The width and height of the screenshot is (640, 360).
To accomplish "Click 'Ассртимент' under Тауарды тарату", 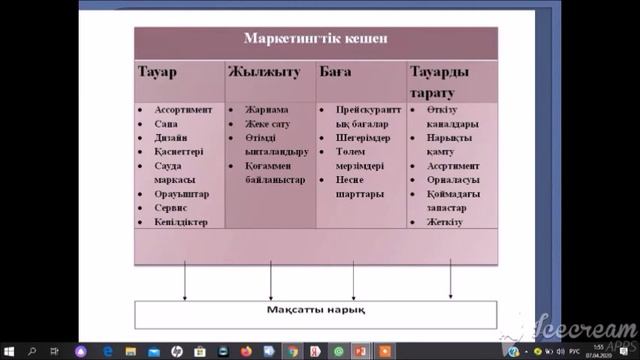I will 453,166.
